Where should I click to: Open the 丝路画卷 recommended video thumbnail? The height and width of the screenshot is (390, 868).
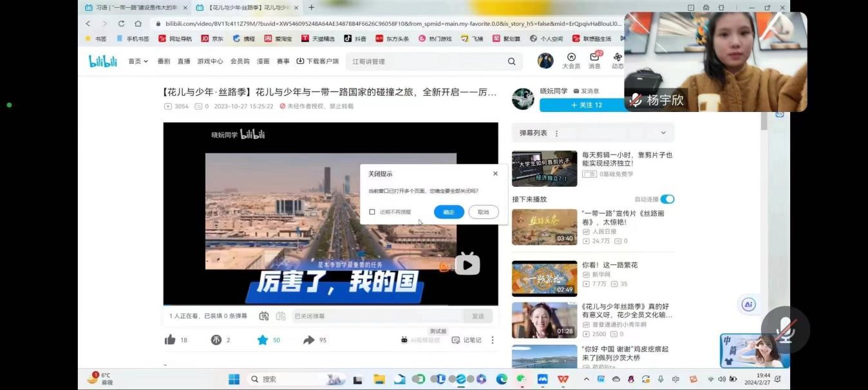[544, 227]
